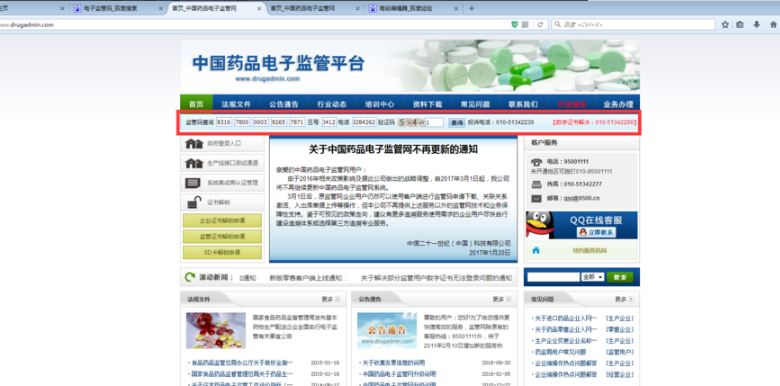Open the bookmarks list icon beside the star
The width and height of the screenshot is (780, 386).
point(740,24)
